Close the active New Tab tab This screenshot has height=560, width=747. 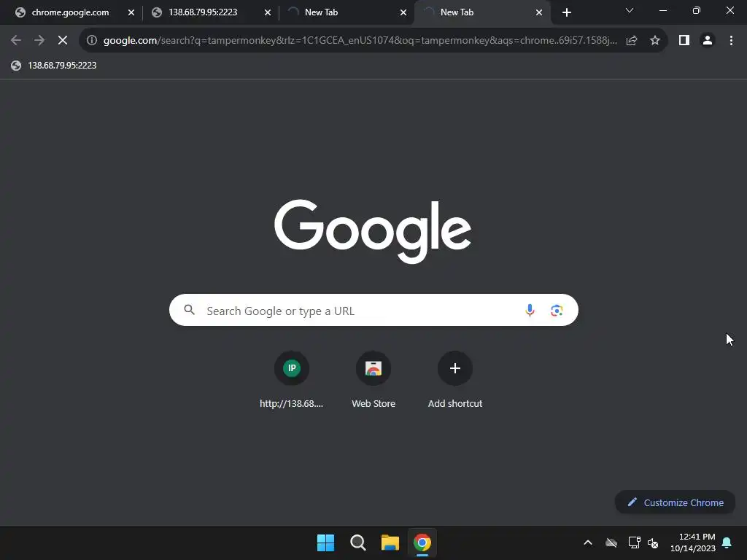[x=539, y=12]
